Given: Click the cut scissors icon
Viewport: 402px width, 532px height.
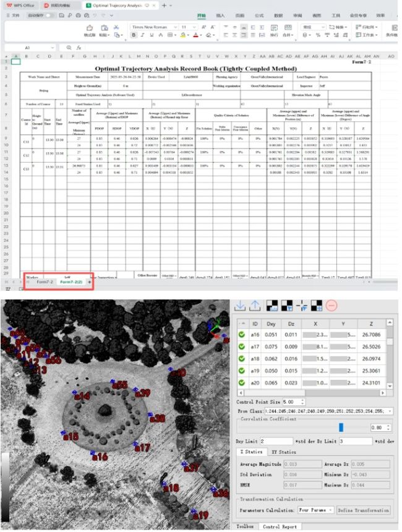Looking at the screenshot, I should [x=116, y=27].
